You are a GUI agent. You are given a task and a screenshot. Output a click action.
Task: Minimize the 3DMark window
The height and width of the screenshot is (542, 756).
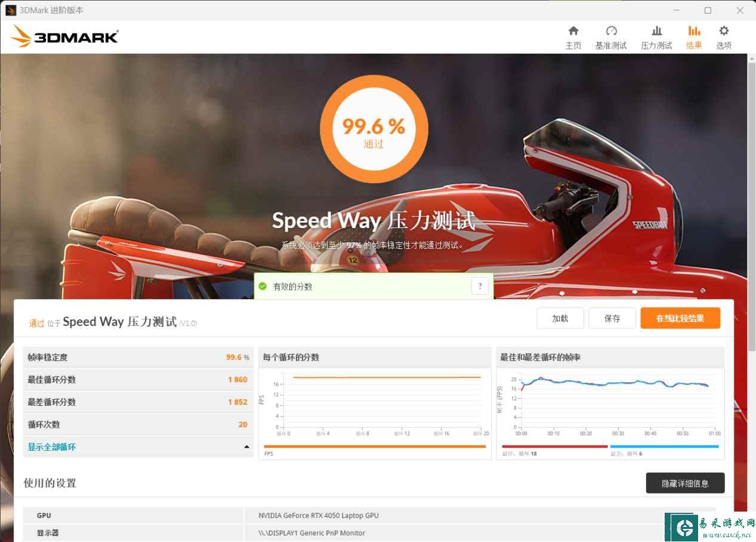pos(676,10)
